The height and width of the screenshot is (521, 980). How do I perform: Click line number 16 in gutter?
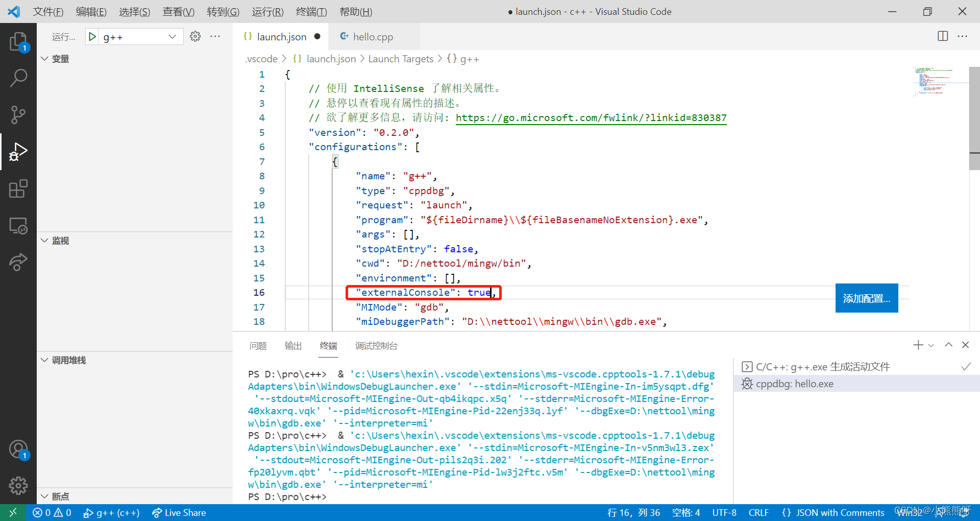coord(259,293)
